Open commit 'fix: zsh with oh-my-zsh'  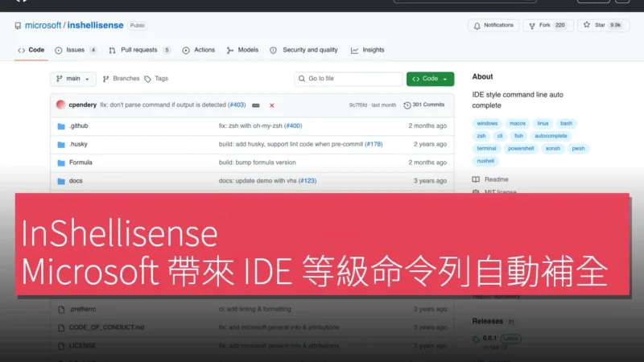pos(250,126)
